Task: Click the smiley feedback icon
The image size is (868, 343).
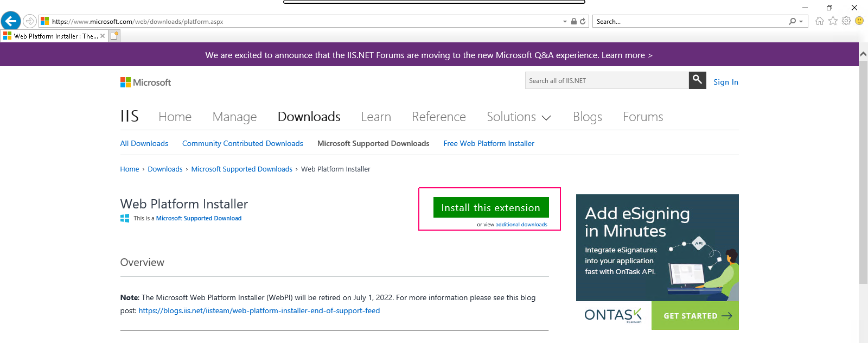Action: pyautogui.click(x=859, y=21)
